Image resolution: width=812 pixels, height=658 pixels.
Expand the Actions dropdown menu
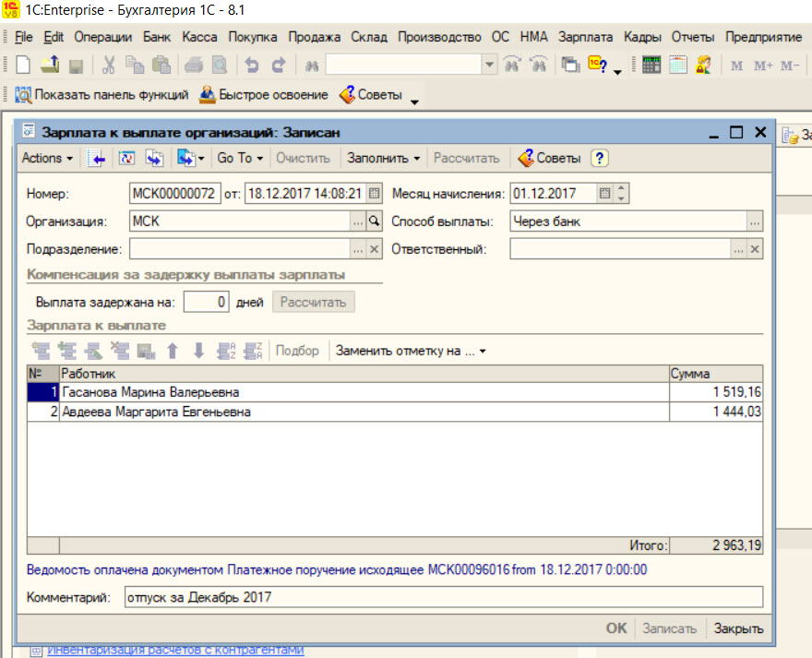coord(47,158)
